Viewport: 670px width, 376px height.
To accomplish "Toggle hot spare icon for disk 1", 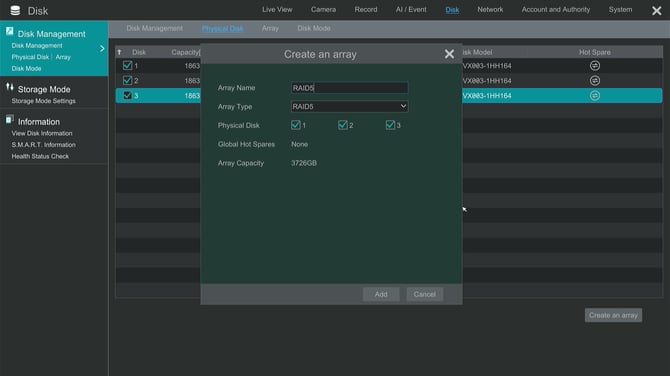I will coord(594,66).
